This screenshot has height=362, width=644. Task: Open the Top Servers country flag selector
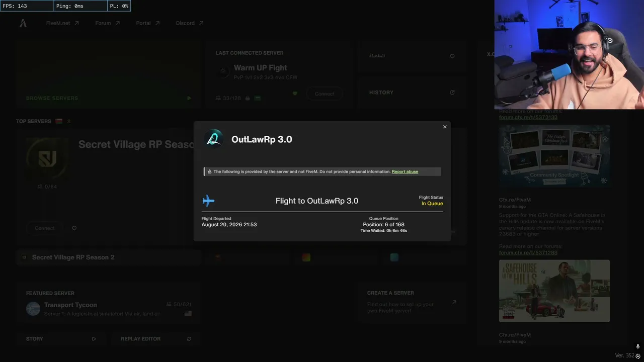[x=59, y=121]
